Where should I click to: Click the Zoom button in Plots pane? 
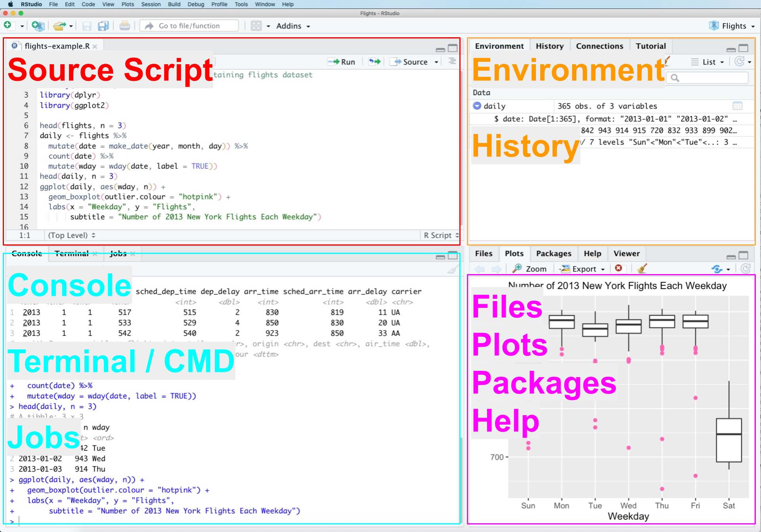click(x=530, y=269)
